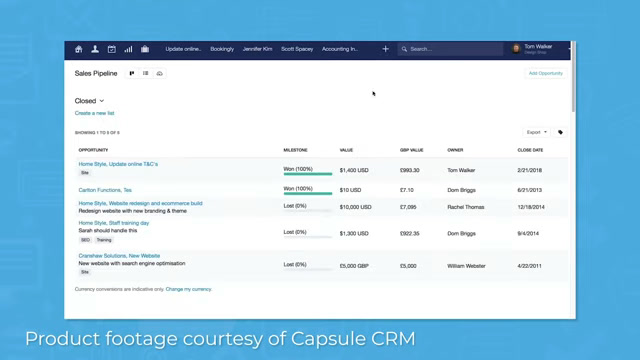Switch to kanban board view icon
The image size is (640, 360).
[132, 73]
